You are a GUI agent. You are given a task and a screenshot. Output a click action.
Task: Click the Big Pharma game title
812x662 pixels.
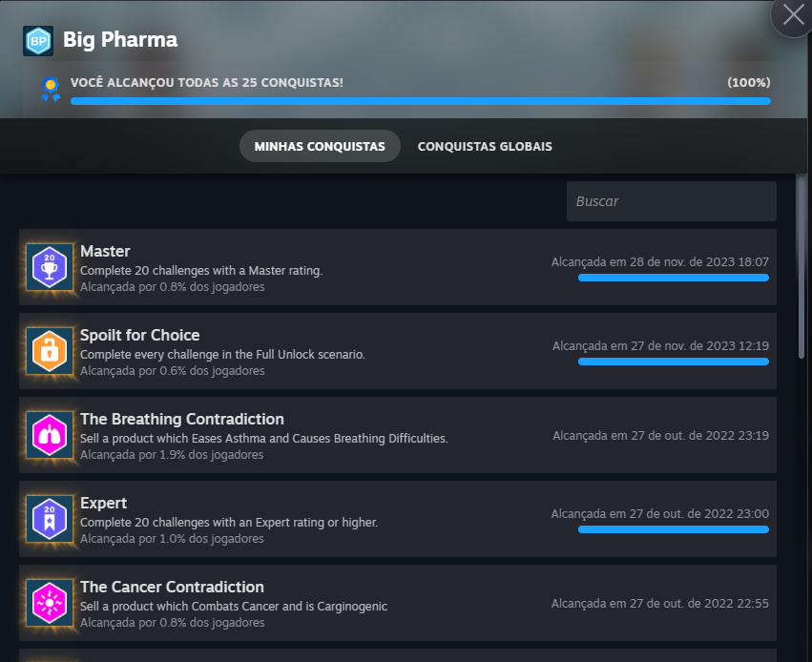click(x=120, y=40)
